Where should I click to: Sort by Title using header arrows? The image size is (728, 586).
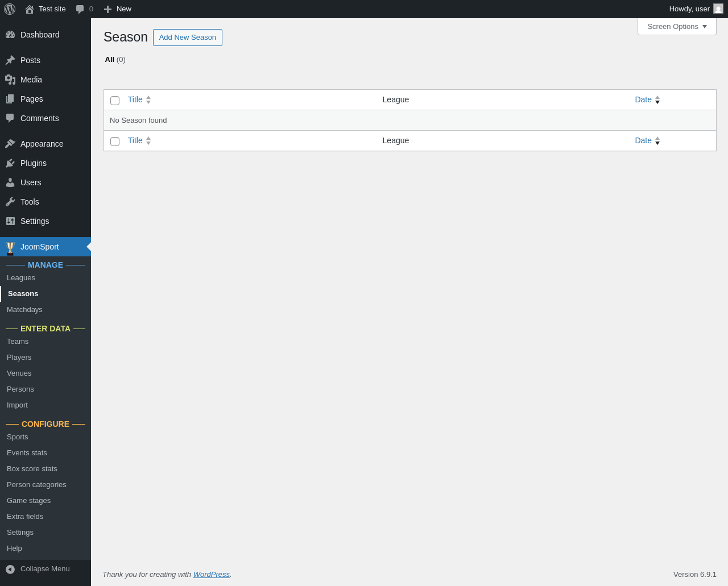pyautogui.click(x=148, y=99)
